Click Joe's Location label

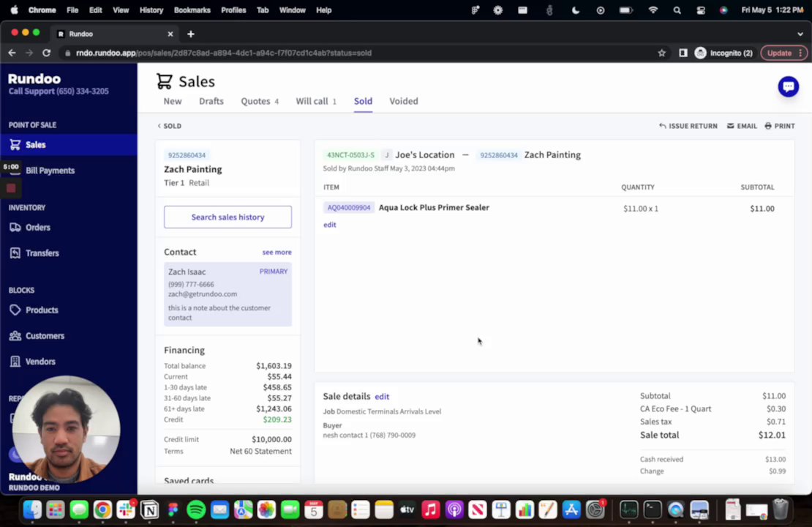pyautogui.click(x=424, y=155)
